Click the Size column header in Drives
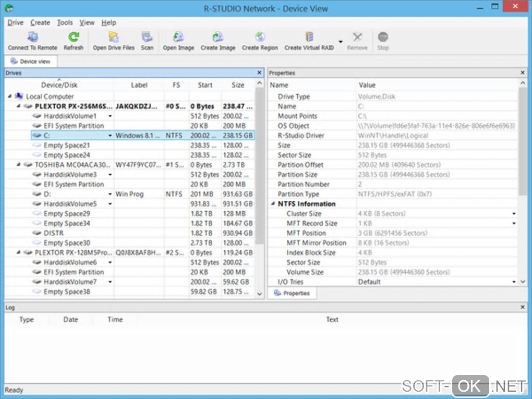 [x=238, y=85]
